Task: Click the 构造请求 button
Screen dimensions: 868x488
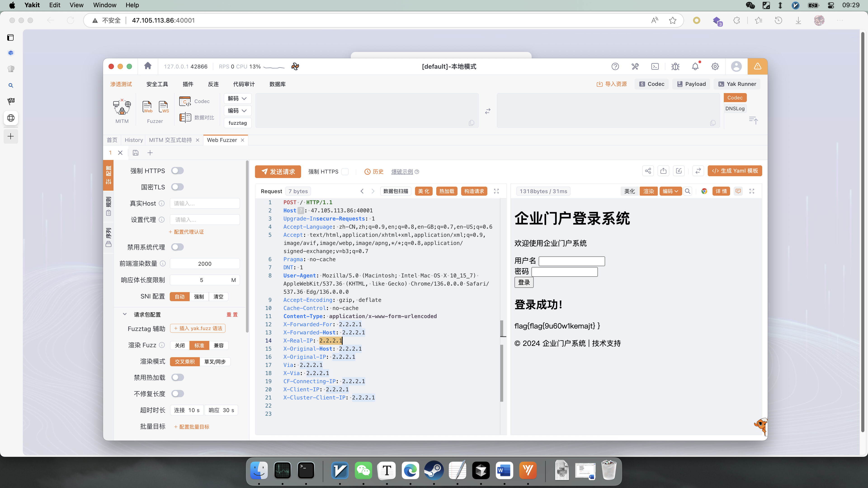Action: point(474,191)
